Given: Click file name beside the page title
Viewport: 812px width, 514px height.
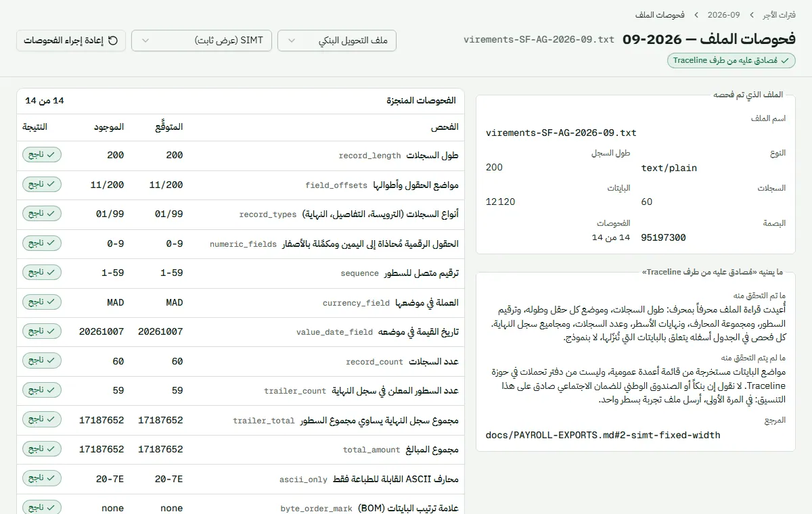Looking at the screenshot, I should tap(539, 39).
